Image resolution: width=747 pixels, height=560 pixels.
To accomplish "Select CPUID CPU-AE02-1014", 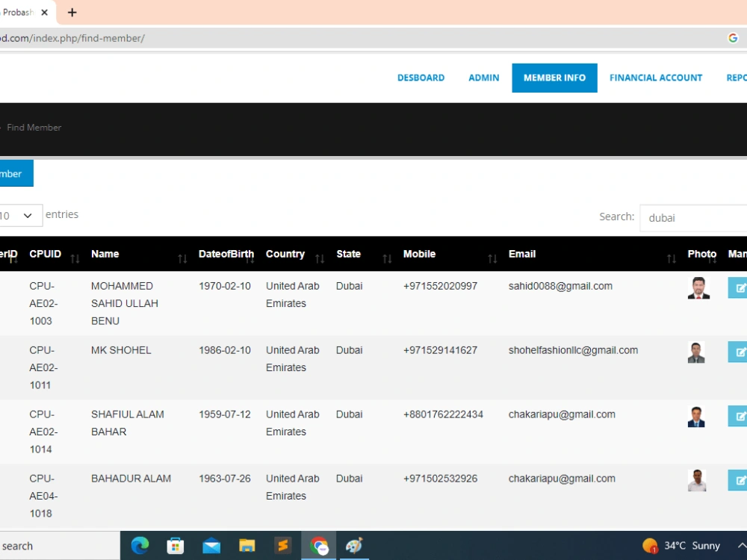I will point(43,432).
